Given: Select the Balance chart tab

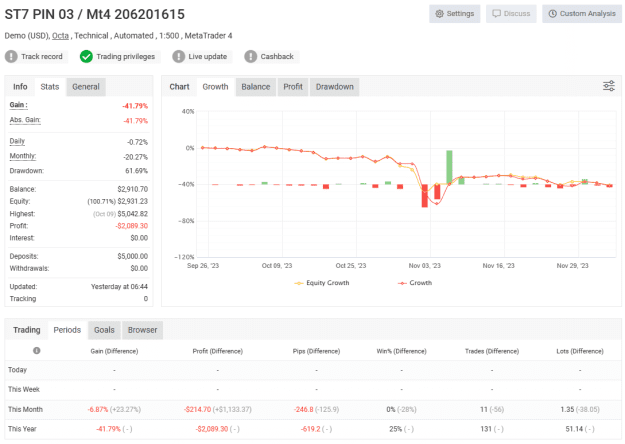Looking at the screenshot, I should [256, 86].
